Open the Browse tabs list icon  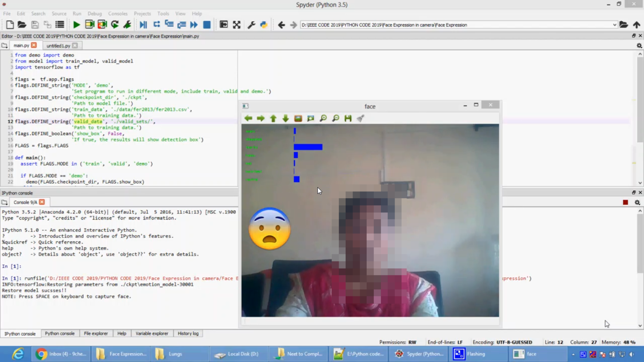click(x=60, y=25)
